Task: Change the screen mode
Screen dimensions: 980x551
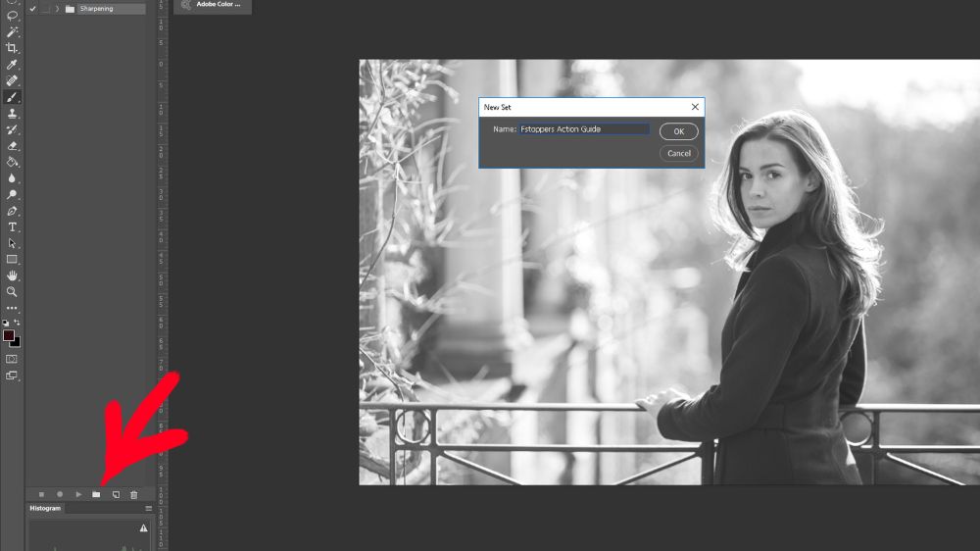Action: tap(12, 376)
